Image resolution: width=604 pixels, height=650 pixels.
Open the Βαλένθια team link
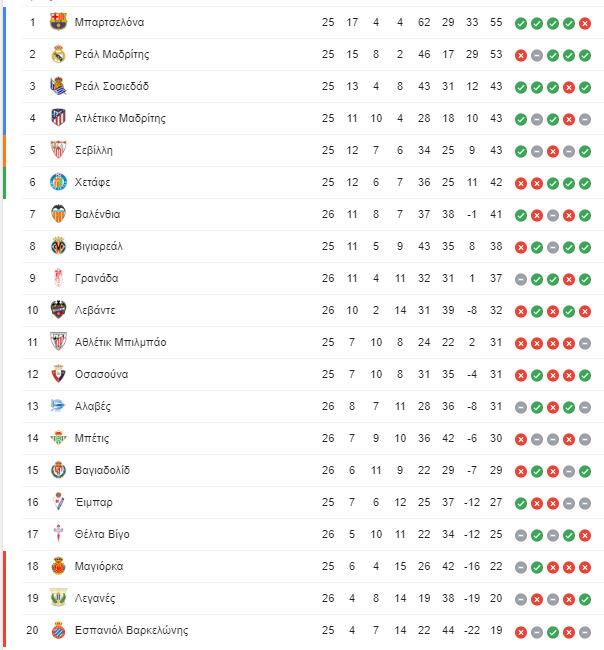pos(97,214)
